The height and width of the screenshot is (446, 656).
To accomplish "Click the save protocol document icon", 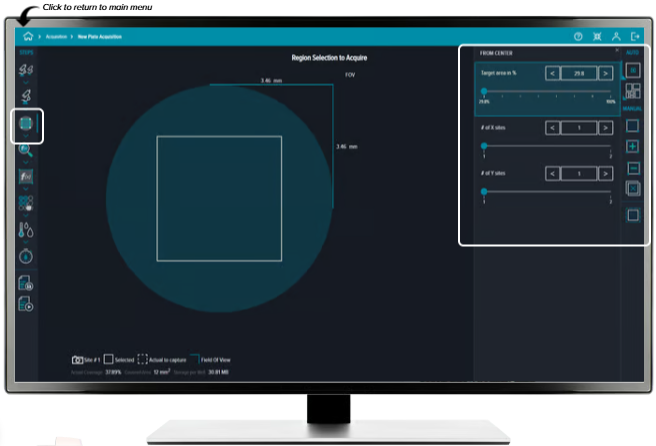I will point(26,283).
